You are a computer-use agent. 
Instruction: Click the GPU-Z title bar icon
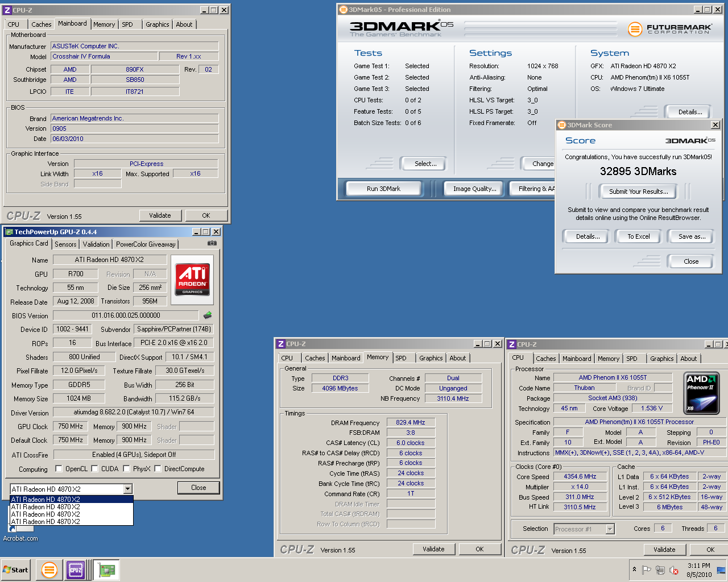click(9, 232)
